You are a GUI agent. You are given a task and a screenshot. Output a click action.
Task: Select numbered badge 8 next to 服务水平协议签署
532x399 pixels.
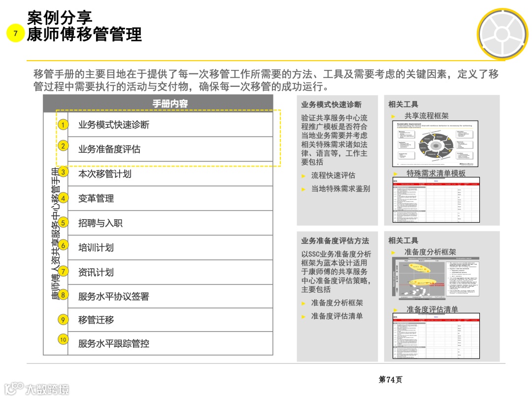click(x=63, y=295)
